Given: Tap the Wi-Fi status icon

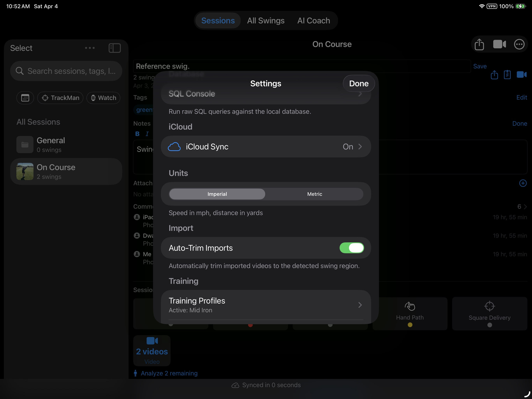Looking at the screenshot, I should [x=482, y=6].
